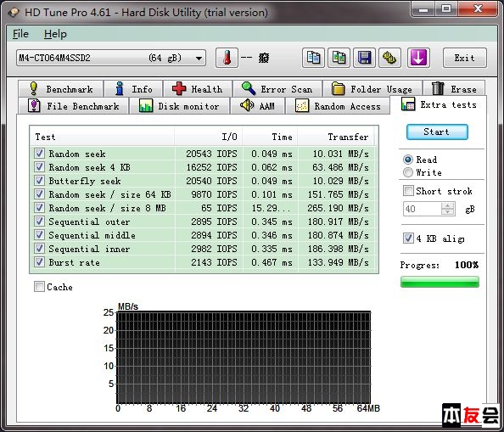
Task: Toggle the Short stroke checkbox
Action: coord(408,191)
